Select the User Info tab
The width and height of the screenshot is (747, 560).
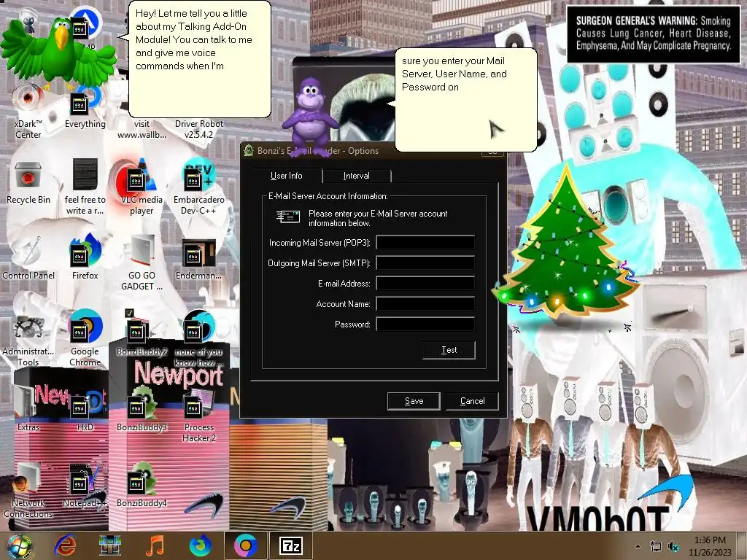tap(286, 176)
